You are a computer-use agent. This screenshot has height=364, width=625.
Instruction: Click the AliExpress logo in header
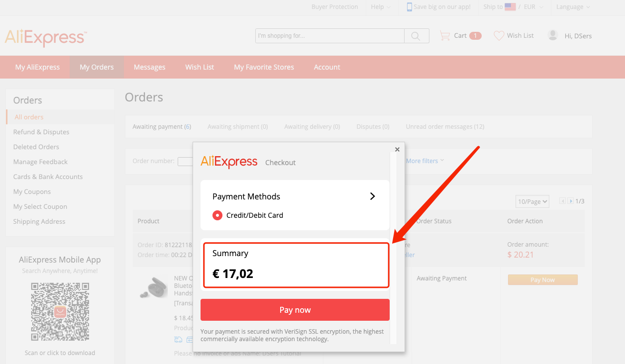(46, 37)
